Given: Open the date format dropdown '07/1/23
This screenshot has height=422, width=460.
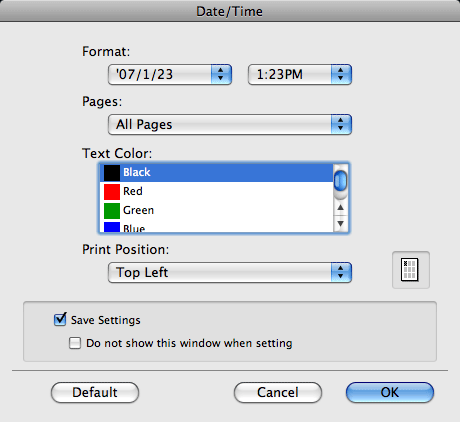Looking at the screenshot, I should [170, 74].
